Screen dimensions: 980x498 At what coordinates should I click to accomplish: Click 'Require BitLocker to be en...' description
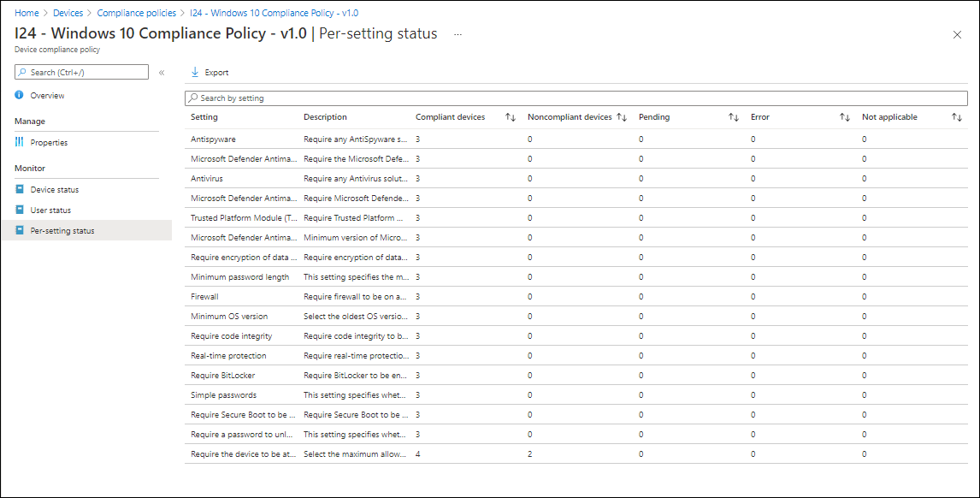[x=356, y=376]
